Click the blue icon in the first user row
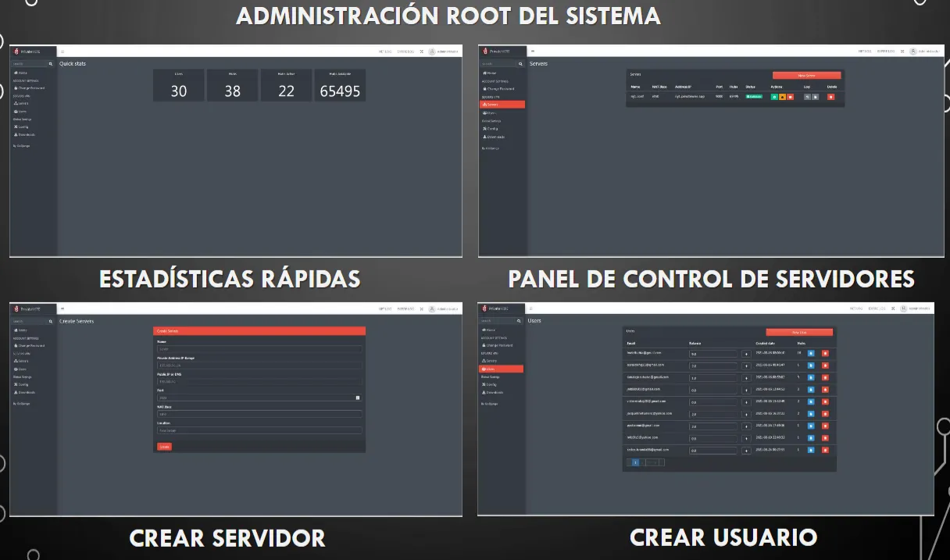950x560 pixels. pyautogui.click(x=811, y=354)
